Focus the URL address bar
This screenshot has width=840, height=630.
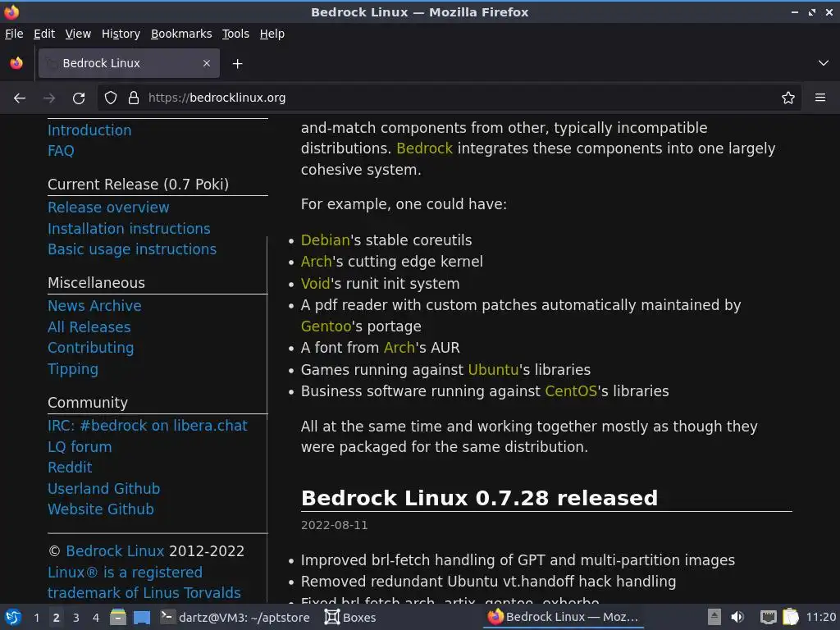pyautogui.click(x=449, y=98)
